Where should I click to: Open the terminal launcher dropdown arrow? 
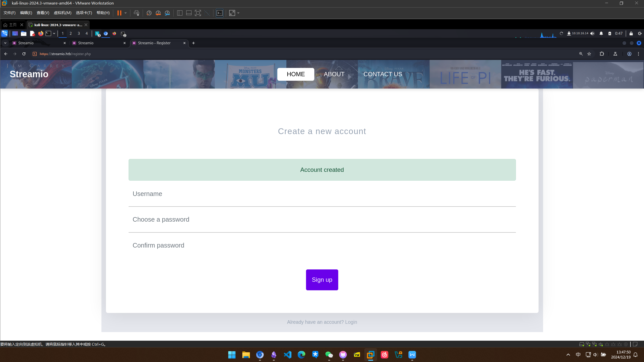point(54,33)
